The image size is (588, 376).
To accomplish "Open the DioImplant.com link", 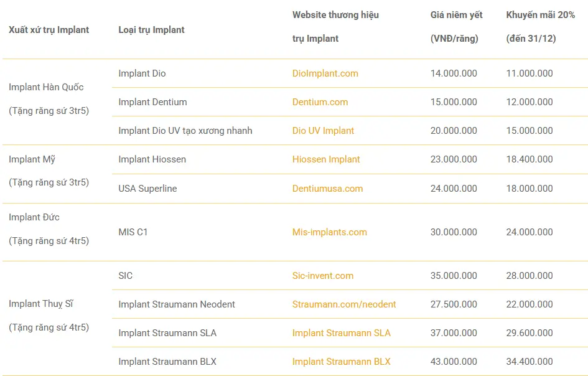I will [325, 73].
